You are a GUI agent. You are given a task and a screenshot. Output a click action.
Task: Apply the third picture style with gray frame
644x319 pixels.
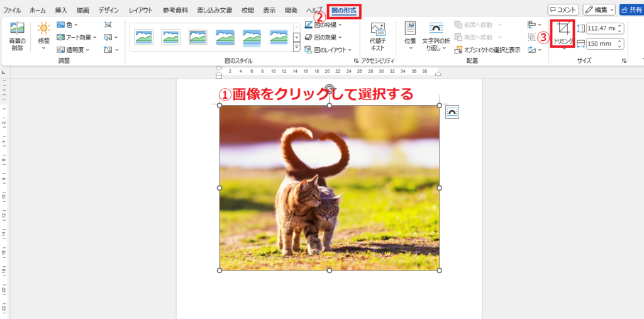[198, 37]
